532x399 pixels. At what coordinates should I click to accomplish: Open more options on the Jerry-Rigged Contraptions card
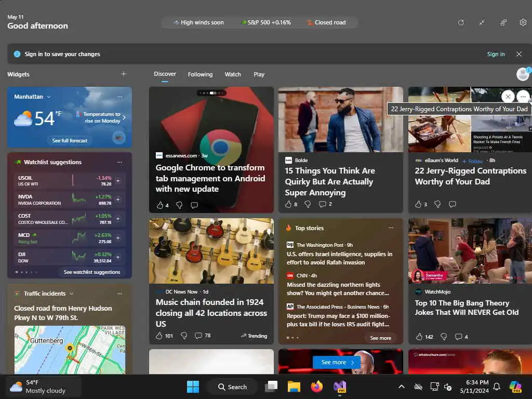[523, 97]
